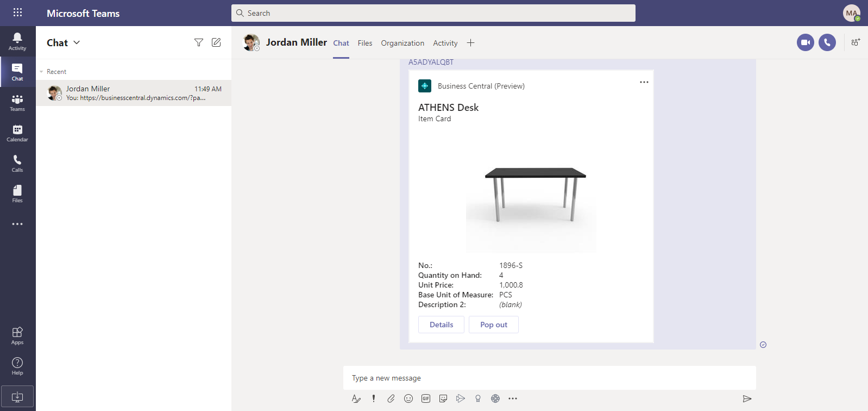Open the chat filter icon
The image size is (868, 411).
point(199,42)
